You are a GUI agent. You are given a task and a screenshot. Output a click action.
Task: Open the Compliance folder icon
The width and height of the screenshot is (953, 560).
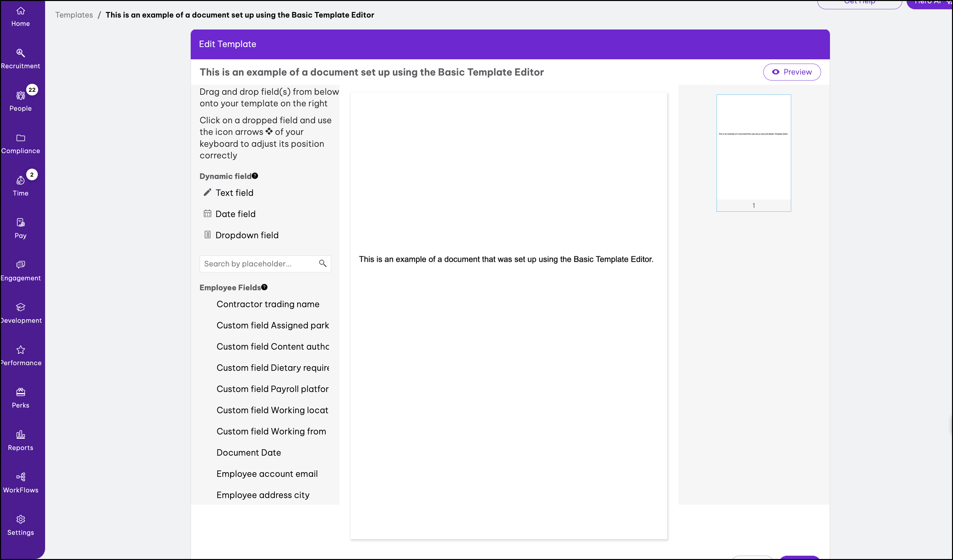coord(21,138)
